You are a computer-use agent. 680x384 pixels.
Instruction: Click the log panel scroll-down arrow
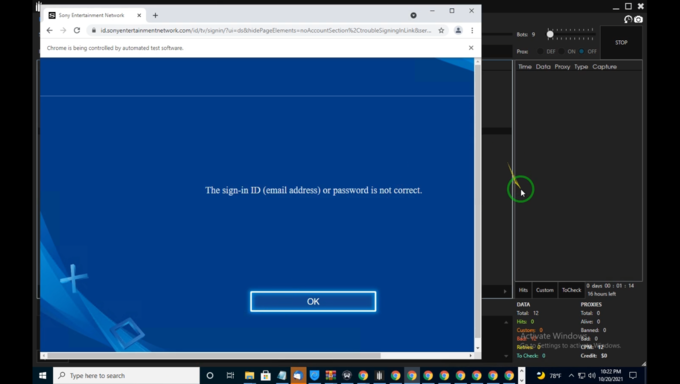[506, 356]
